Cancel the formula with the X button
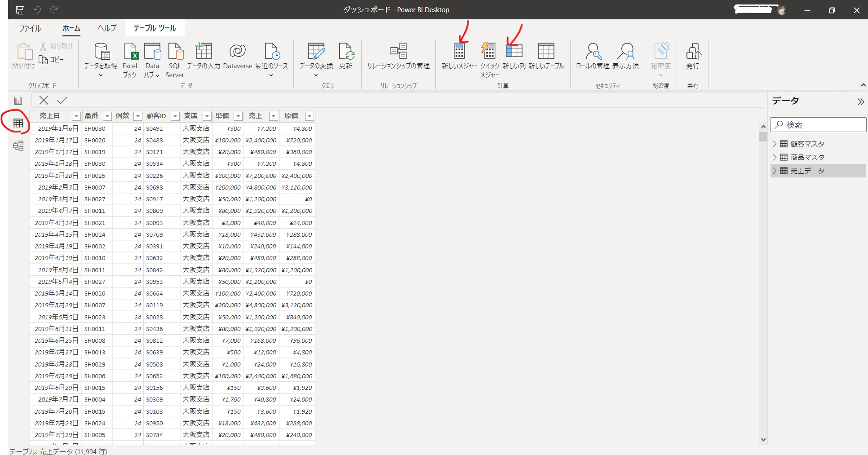The width and height of the screenshot is (868, 455). coord(44,100)
